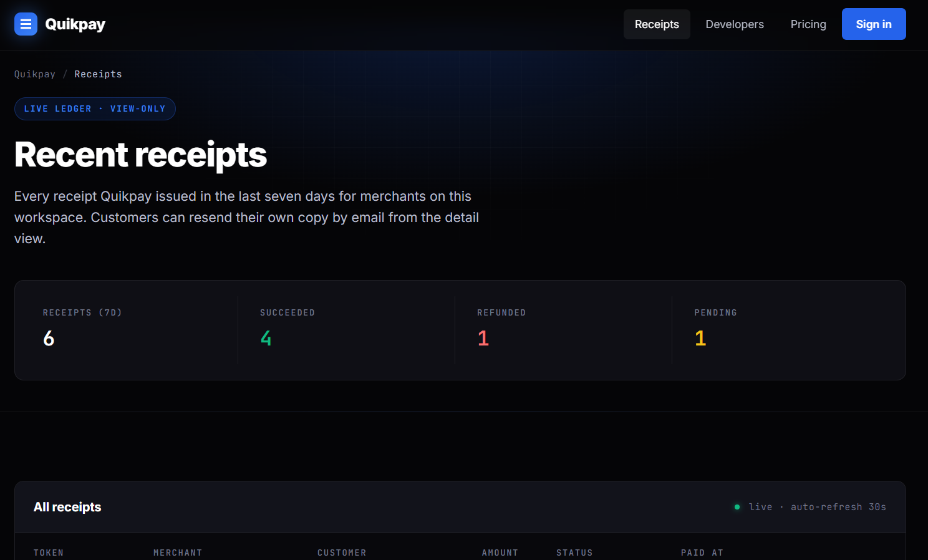Click the live · auto-refresh 30s indicator
This screenshot has height=560, width=928.
(x=810, y=507)
